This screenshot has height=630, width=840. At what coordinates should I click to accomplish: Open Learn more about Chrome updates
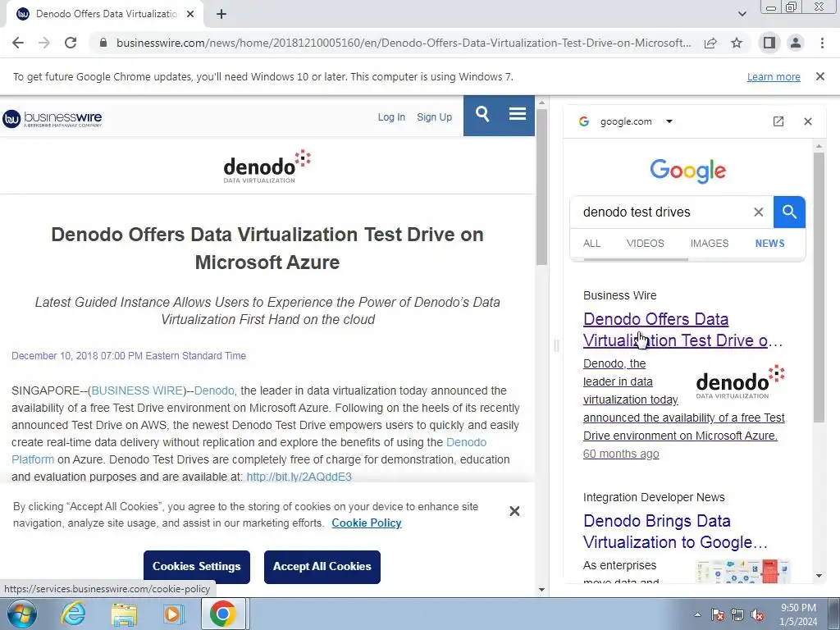pos(774,76)
